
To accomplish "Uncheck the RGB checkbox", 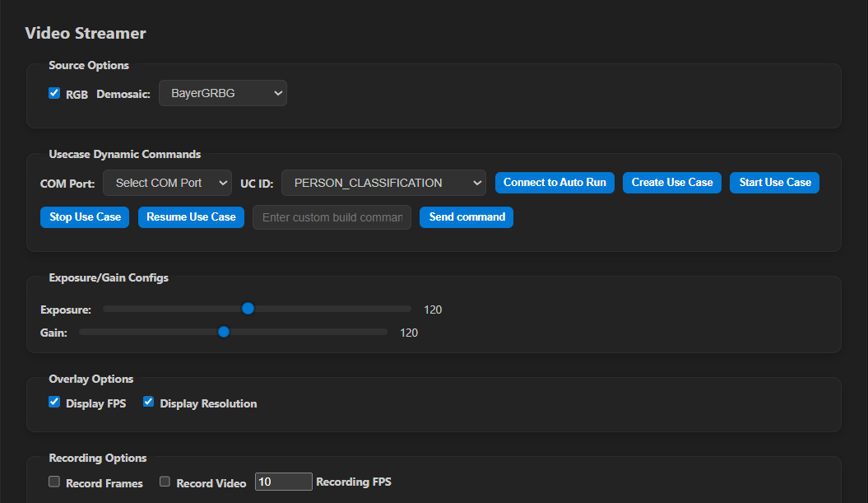I will point(54,93).
